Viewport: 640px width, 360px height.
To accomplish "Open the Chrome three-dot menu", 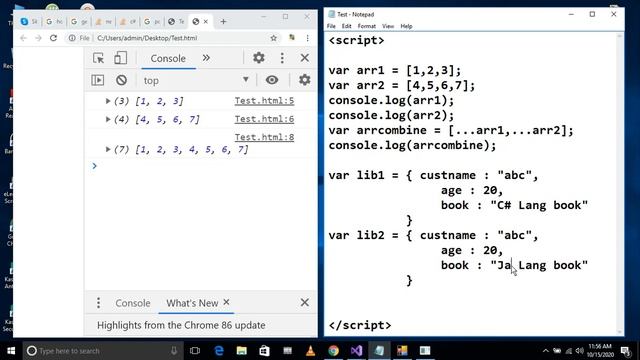I will pos(307,38).
